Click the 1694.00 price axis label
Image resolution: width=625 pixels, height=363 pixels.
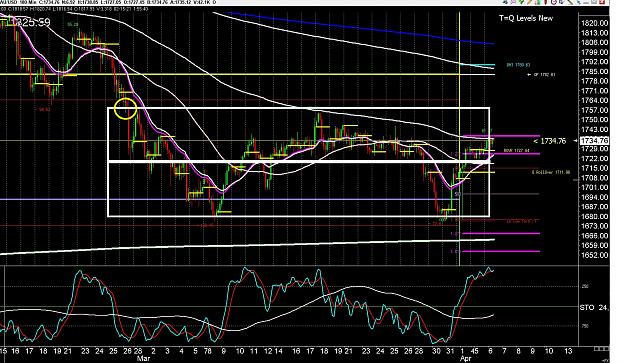pos(595,197)
